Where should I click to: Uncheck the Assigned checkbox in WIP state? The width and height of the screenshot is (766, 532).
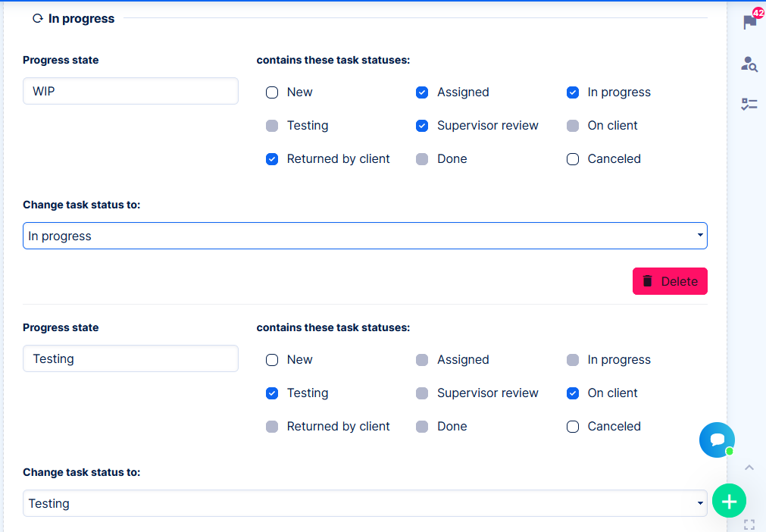point(422,92)
